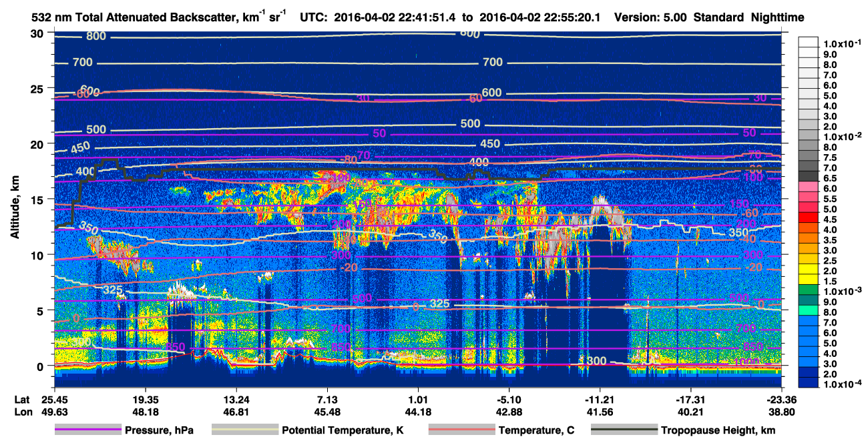Click altitude axis tick label 15
Image resolution: width=868 pixels, height=445 pixels.
click(38, 199)
